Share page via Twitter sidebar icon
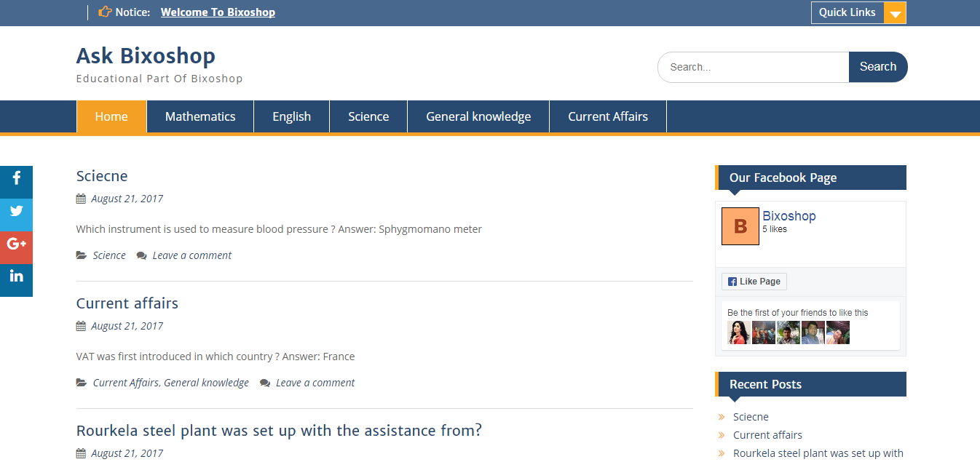The image size is (980, 462). 16,212
